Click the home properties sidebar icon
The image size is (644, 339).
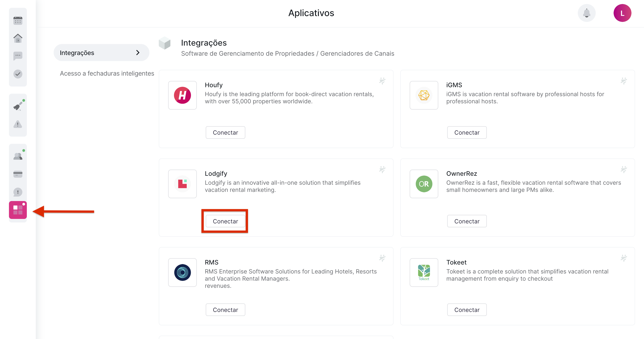(x=18, y=38)
